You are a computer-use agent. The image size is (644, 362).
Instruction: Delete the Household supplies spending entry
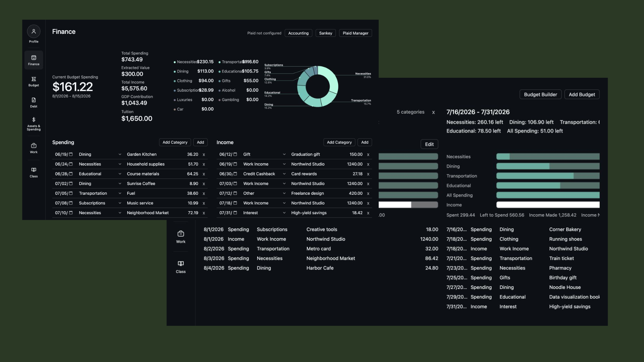[204, 164]
